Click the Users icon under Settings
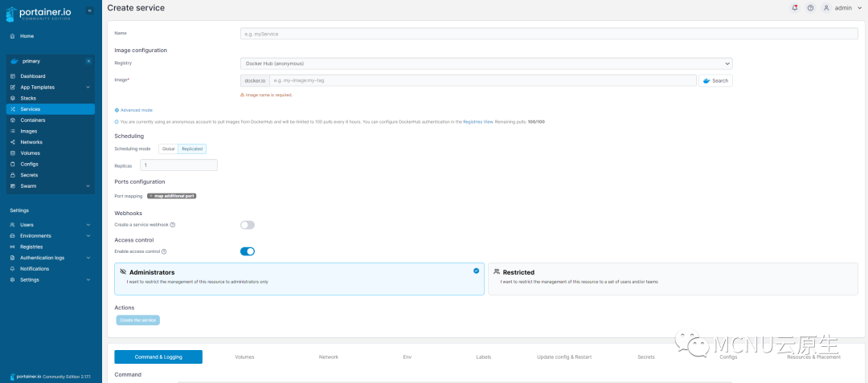 [x=12, y=225]
